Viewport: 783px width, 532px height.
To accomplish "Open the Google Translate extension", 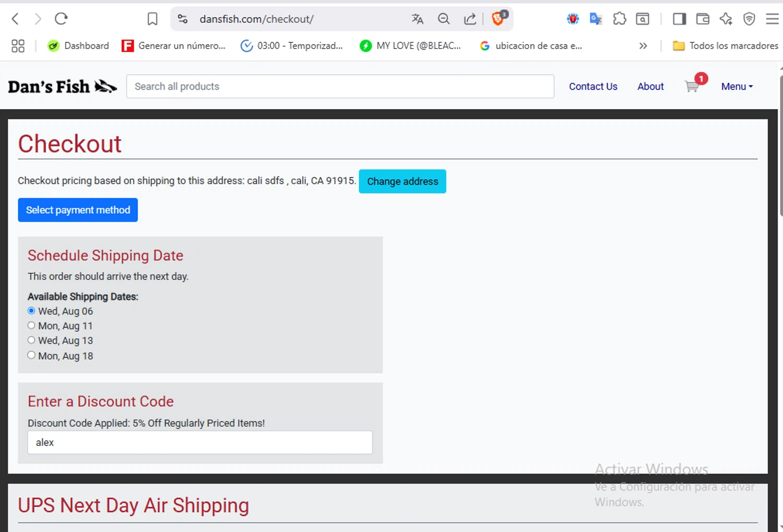I will click(x=596, y=19).
